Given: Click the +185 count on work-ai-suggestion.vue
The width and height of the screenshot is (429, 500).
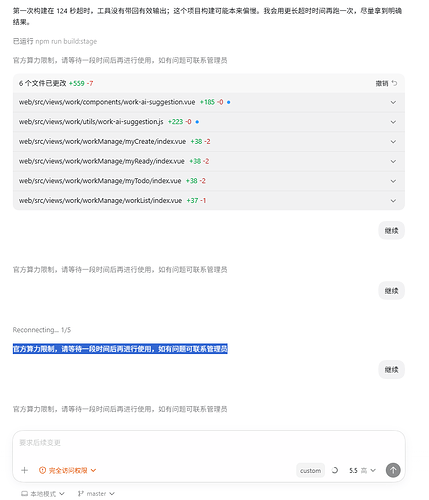Looking at the screenshot, I should coord(207,102).
